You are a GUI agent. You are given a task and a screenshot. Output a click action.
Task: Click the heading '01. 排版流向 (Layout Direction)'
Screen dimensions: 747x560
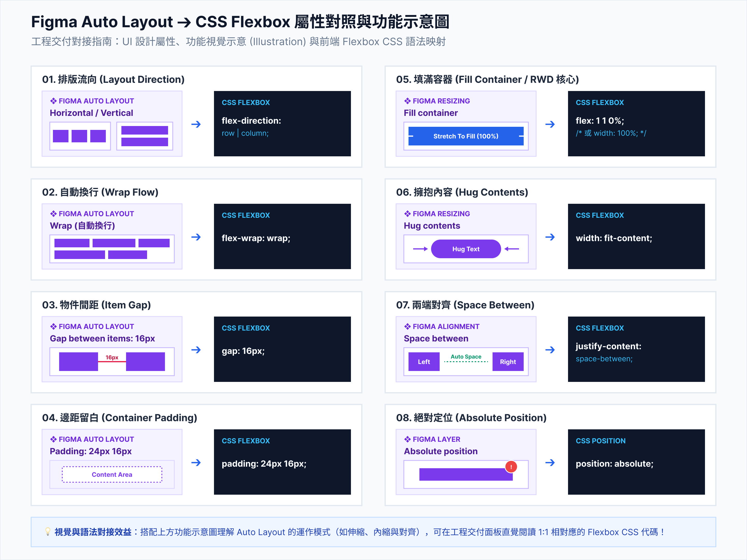click(x=113, y=79)
